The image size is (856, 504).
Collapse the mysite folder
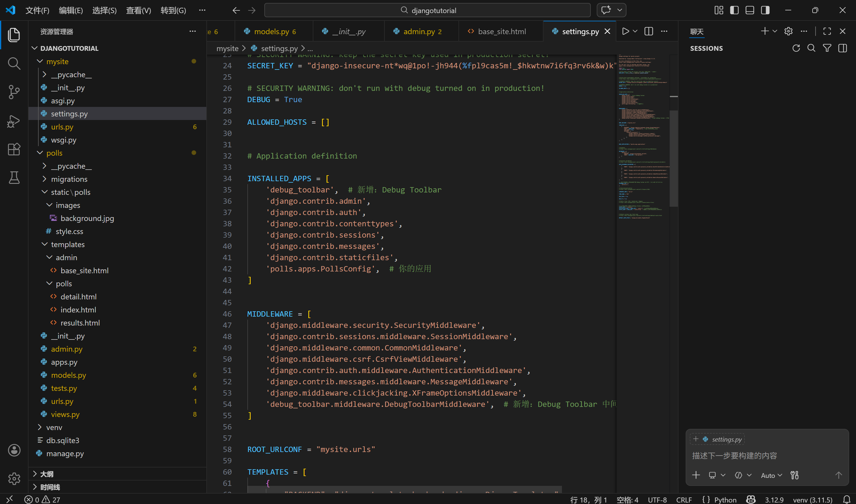pyautogui.click(x=57, y=61)
